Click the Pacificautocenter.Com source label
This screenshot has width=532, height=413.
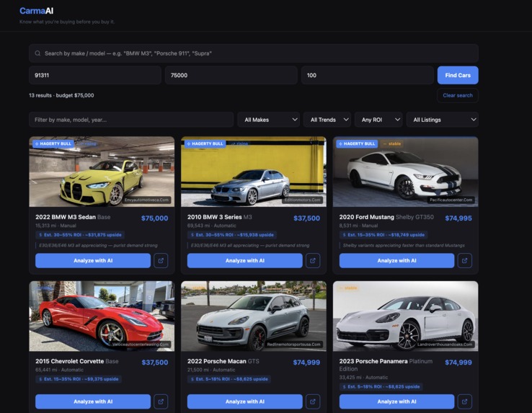(451, 200)
